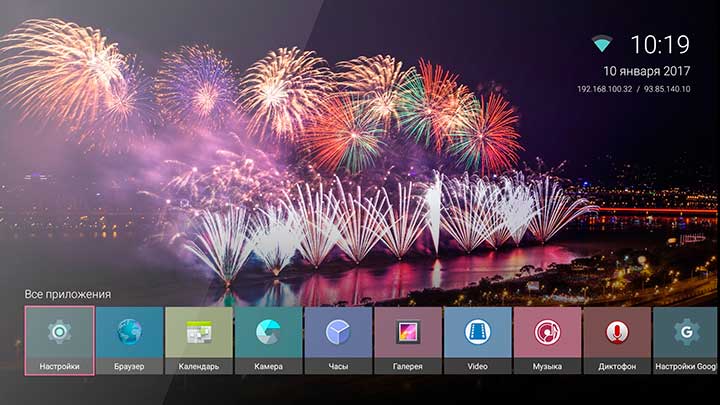Click the 10:19 clock display
This screenshot has width=720, height=405.
pos(659,44)
